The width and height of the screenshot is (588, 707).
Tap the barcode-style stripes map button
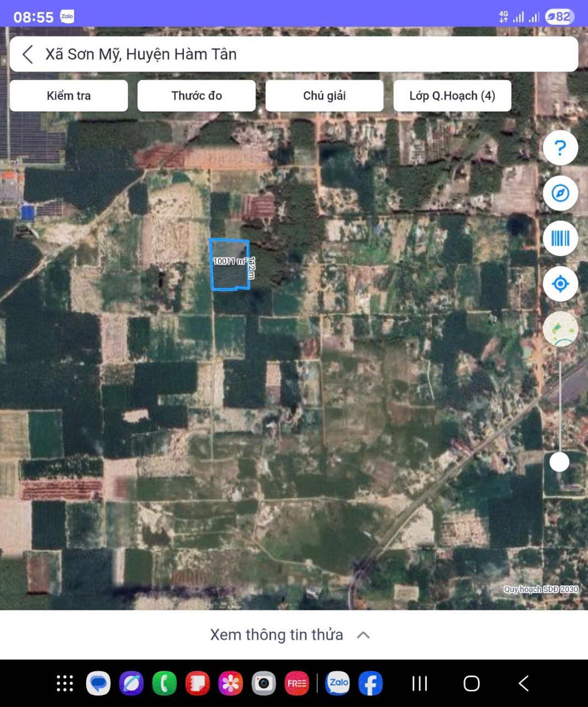[560, 239]
